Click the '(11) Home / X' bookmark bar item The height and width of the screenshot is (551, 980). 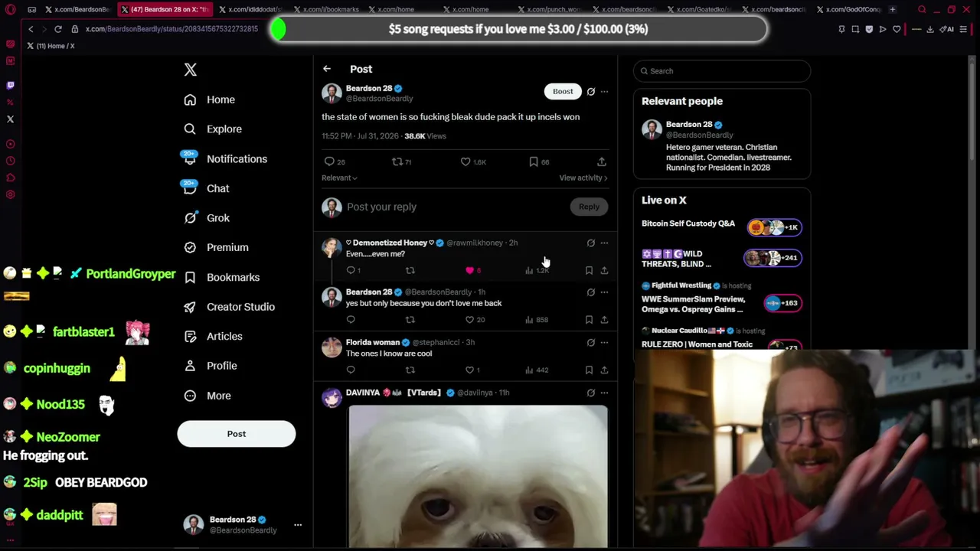point(51,46)
